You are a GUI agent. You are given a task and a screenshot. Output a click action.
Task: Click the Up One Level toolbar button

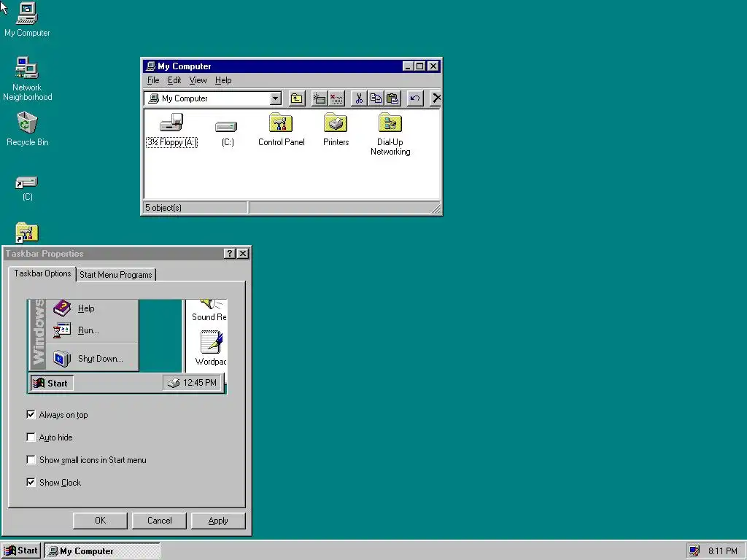(x=297, y=98)
